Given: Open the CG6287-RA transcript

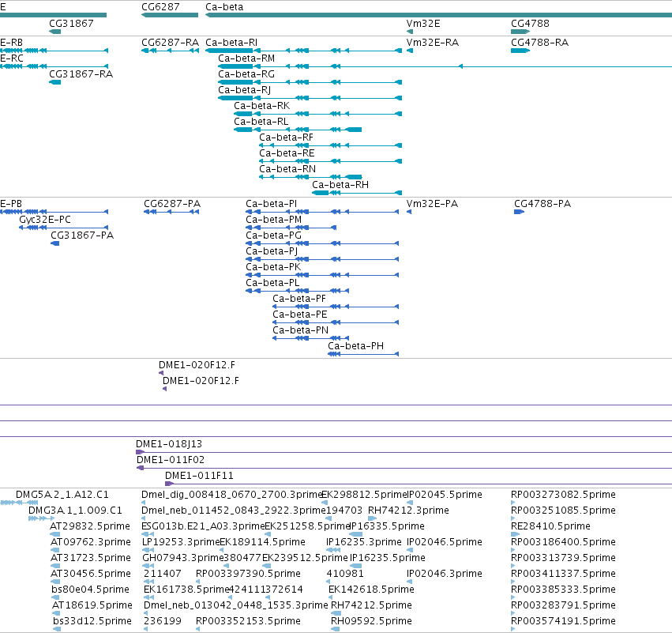Looking at the screenshot, I should pos(170,43).
